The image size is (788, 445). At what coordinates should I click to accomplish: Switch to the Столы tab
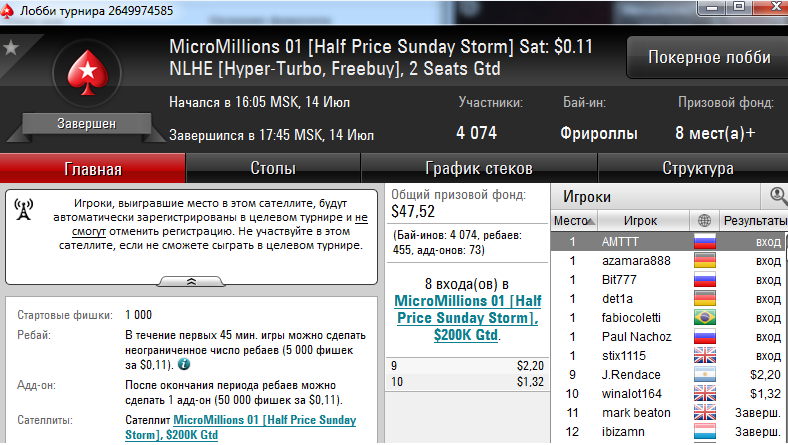(273, 168)
